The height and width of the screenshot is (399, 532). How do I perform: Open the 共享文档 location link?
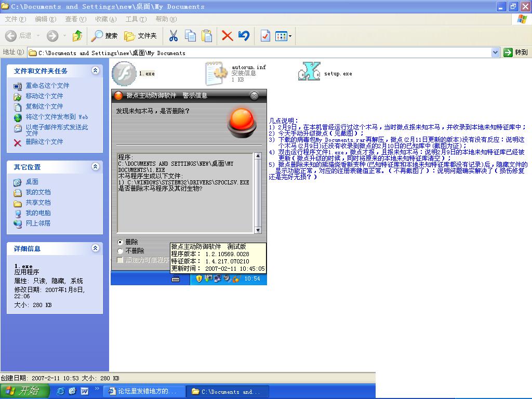click(x=38, y=203)
